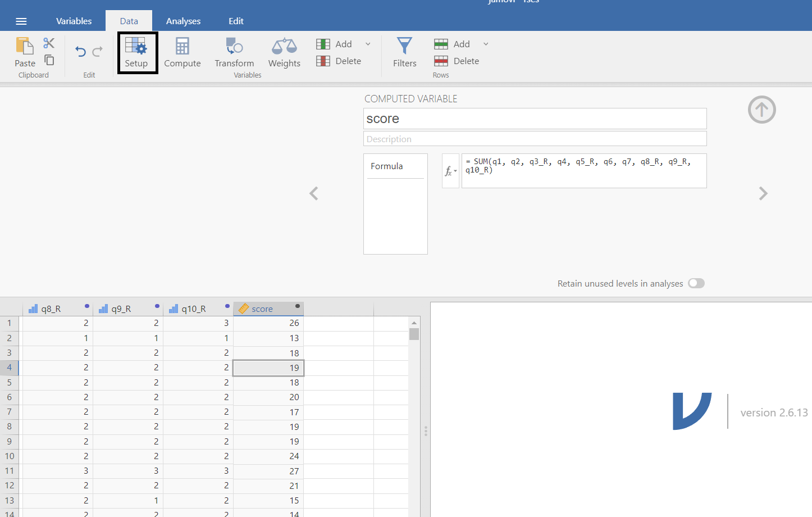The height and width of the screenshot is (517, 812).
Task: Click Delete in the Variables group
Action: click(339, 61)
